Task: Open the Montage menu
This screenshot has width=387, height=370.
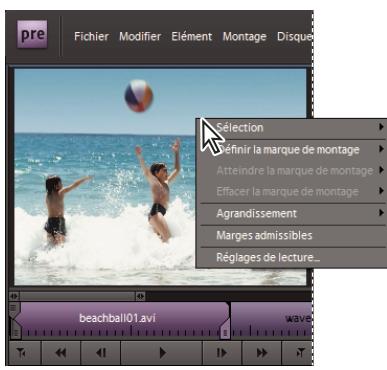Action: (x=244, y=36)
